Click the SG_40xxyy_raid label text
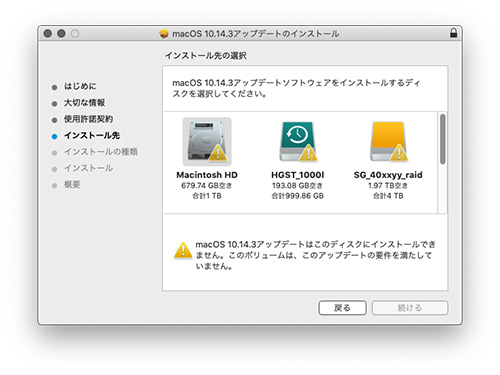This screenshot has width=500, height=375. pyautogui.click(x=388, y=175)
